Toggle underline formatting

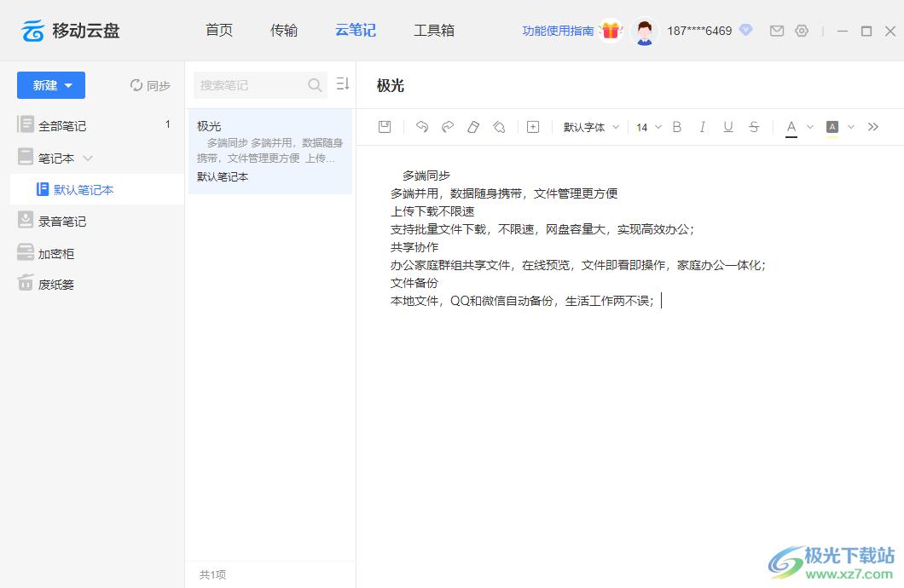[728, 127]
